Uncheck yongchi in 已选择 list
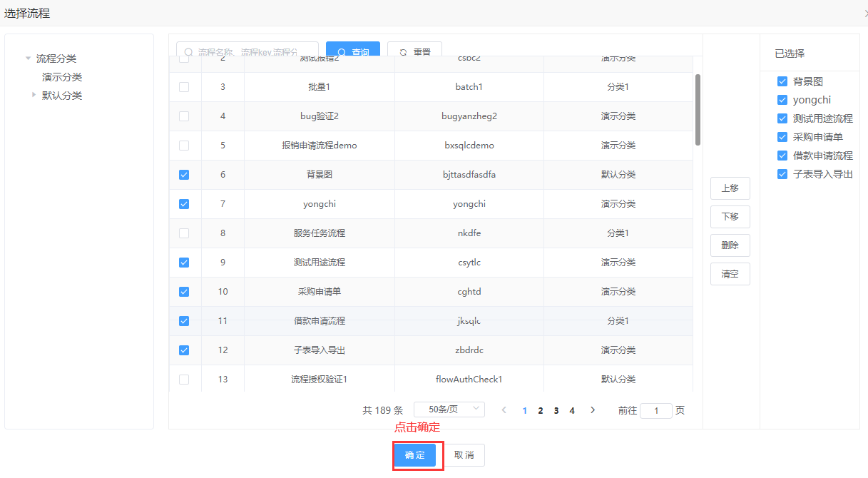Viewport: 868px width, 478px height. click(782, 101)
